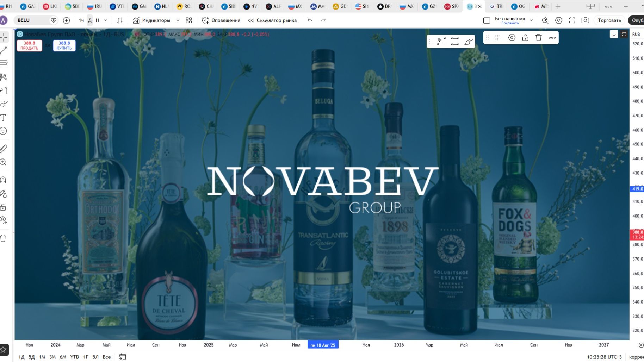Expand favorite indicators dropdown arrow
644x362 pixels.
pos(178,20)
